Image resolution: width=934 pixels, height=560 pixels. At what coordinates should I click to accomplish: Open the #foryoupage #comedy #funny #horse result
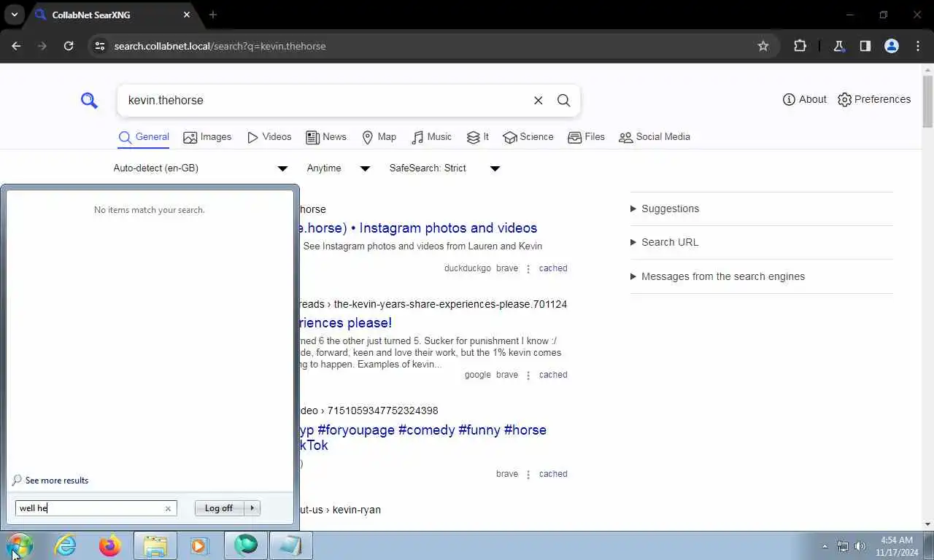coord(422,437)
